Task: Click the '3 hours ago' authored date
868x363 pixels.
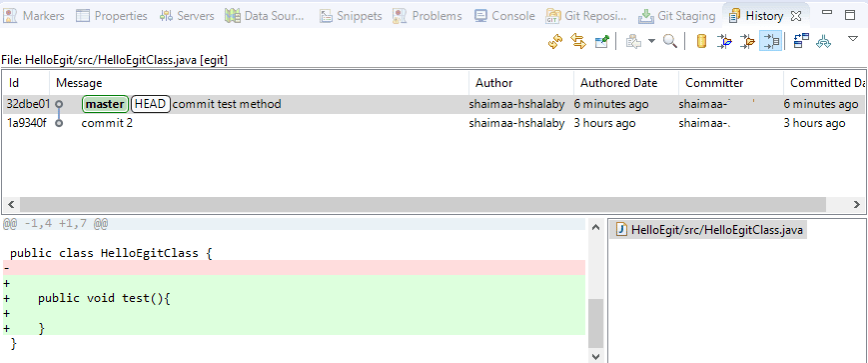Action: point(604,123)
